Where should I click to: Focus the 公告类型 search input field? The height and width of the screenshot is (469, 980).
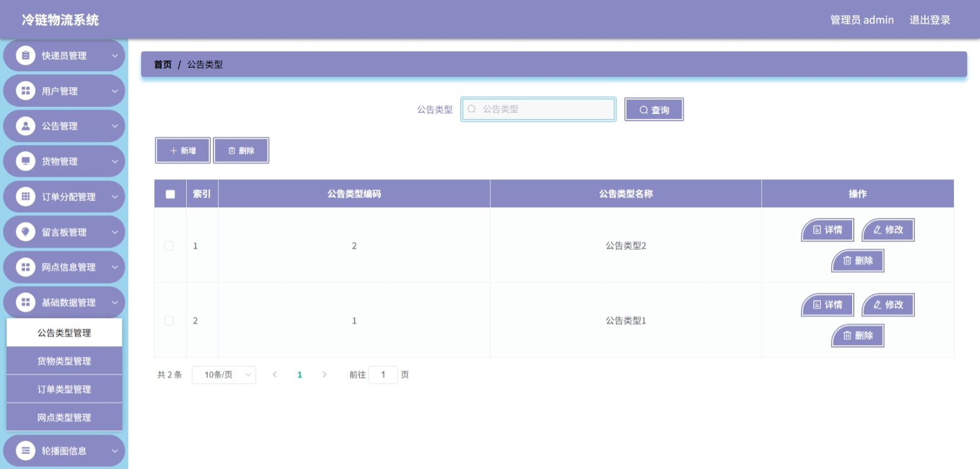[x=538, y=109]
